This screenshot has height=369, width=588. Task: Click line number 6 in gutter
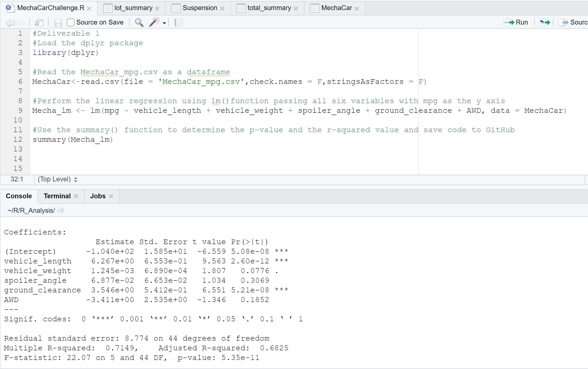pos(21,81)
